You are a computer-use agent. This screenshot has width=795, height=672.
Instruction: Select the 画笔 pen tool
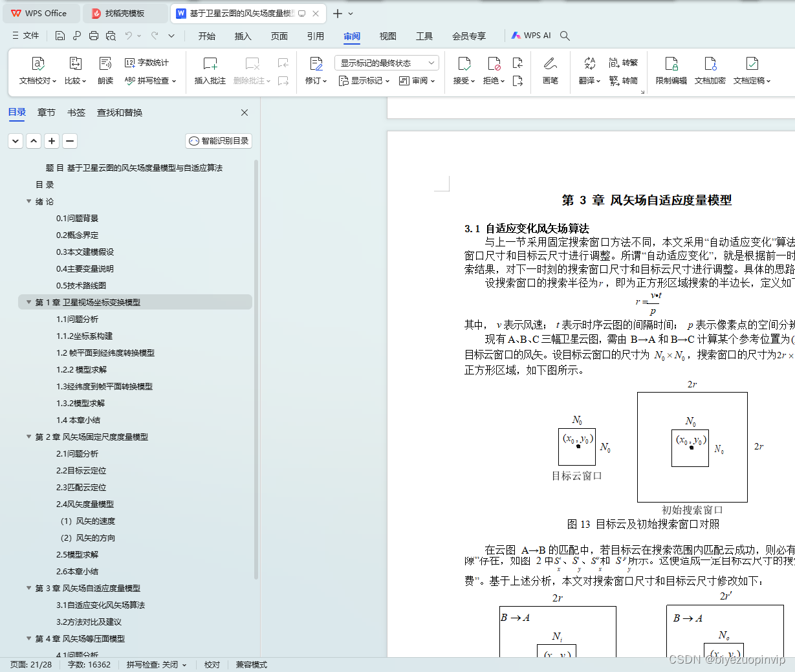coord(550,71)
